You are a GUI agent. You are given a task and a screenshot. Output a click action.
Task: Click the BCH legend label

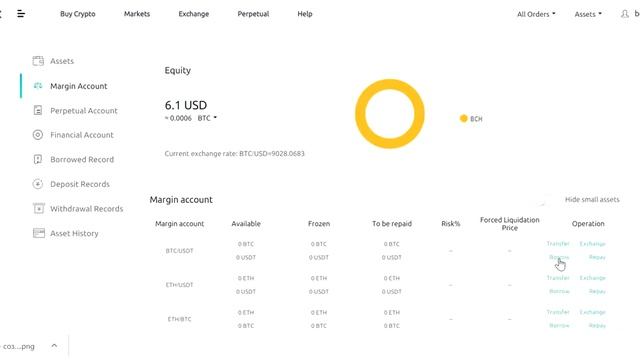click(476, 119)
